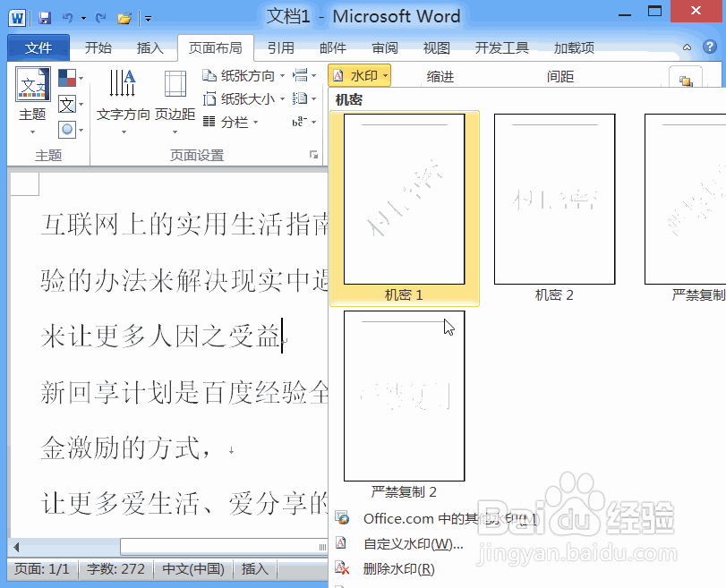This screenshot has height=588, width=726.
Task: Toggle 插入 overtype mode in status bar
Action: [x=254, y=568]
